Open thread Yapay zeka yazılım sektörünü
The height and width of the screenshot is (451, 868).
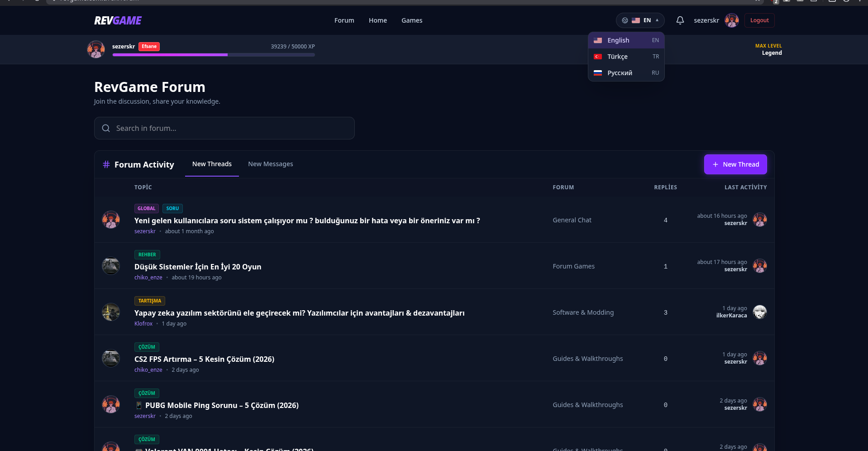click(299, 313)
